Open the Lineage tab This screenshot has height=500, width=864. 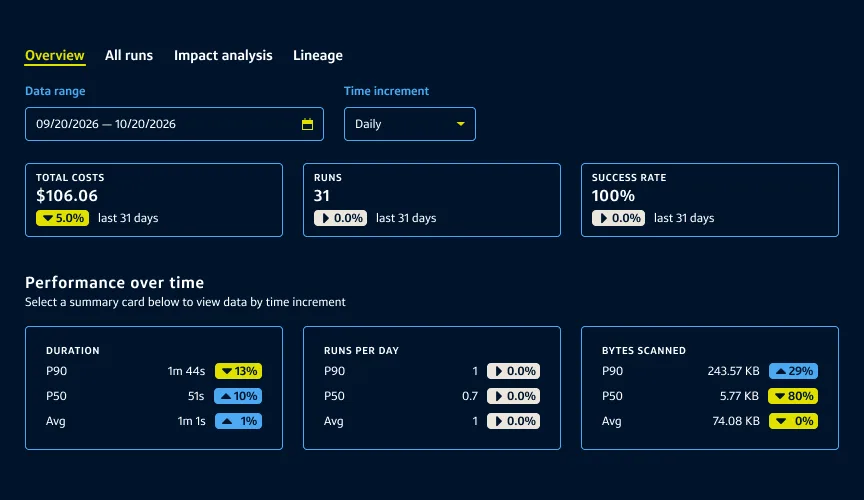click(x=318, y=56)
